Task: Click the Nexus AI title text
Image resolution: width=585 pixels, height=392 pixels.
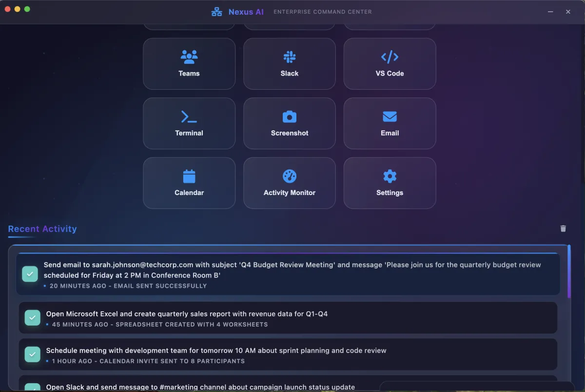Action: [246, 12]
